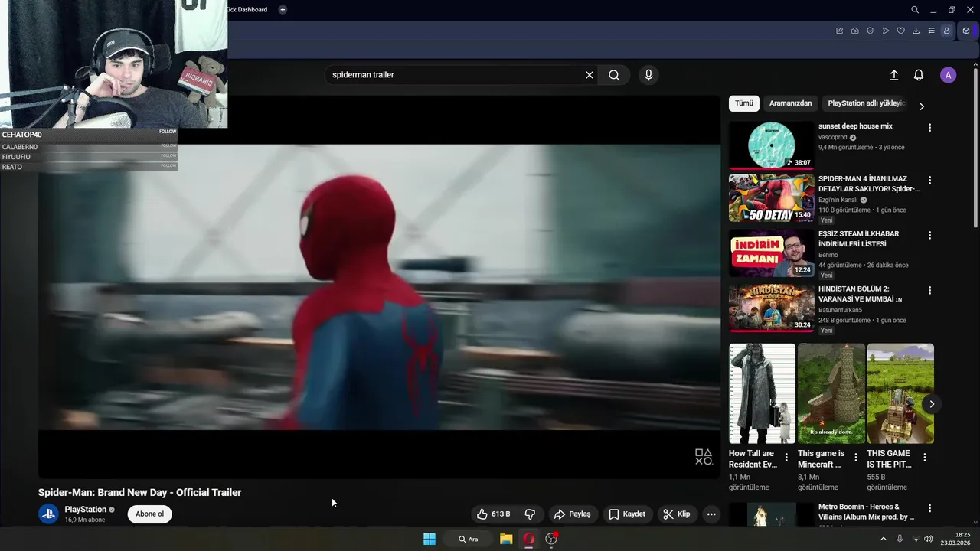Open options for How Tall are Resident short
The height and width of the screenshot is (551, 980).
coord(786,458)
